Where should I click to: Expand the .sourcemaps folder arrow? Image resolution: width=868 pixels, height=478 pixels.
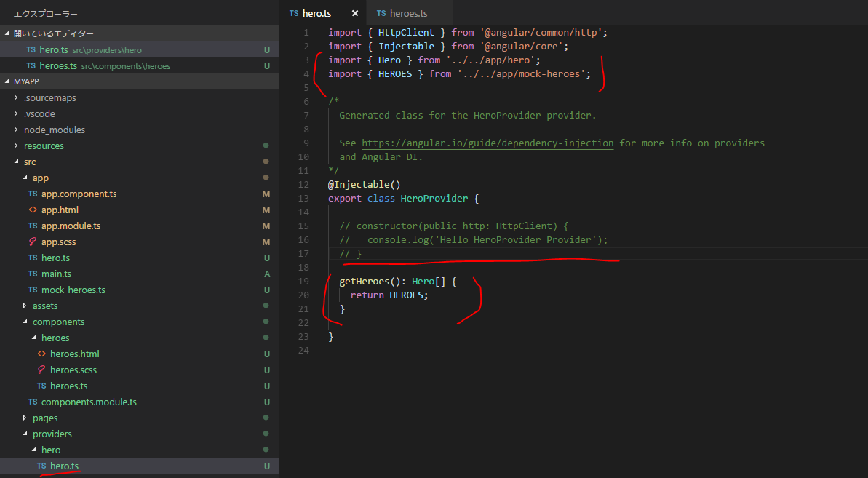click(x=16, y=98)
